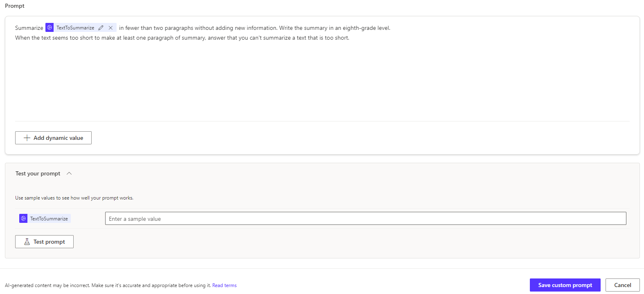644x294 pixels.
Task: Click the purple variable icon in the prompt editor chip
Action: 50,27
